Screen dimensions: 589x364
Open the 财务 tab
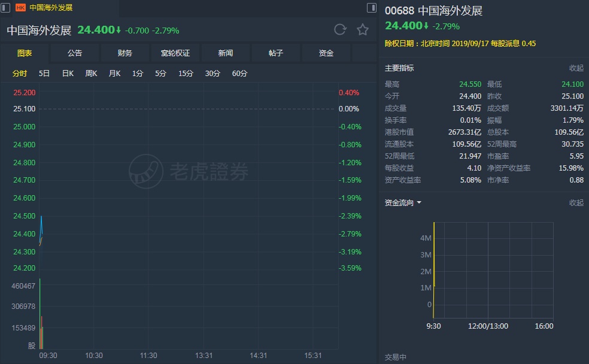tap(125, 53)
